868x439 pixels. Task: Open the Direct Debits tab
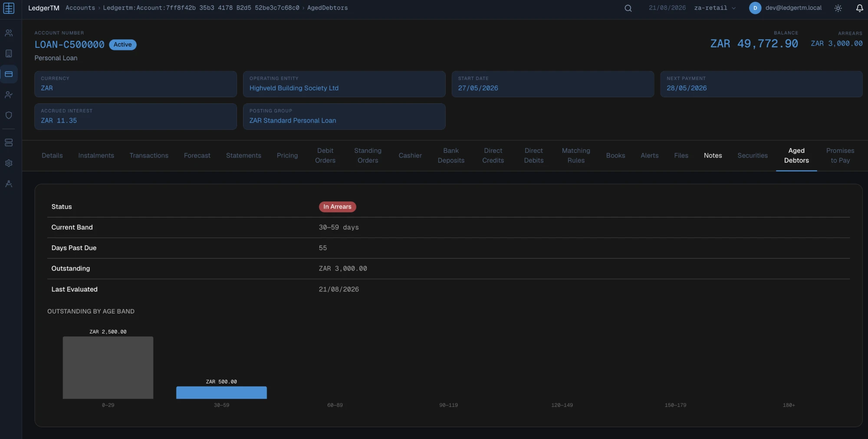tap(534, 155)
